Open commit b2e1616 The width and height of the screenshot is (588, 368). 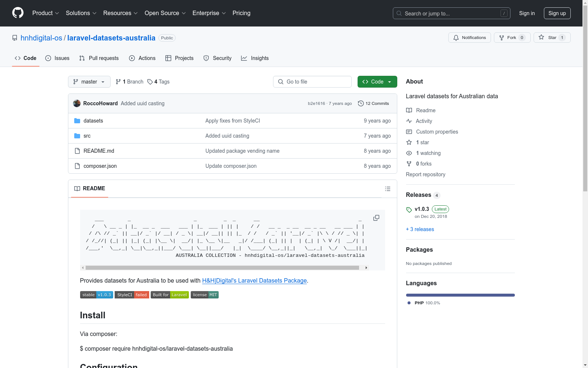point(316,103)
